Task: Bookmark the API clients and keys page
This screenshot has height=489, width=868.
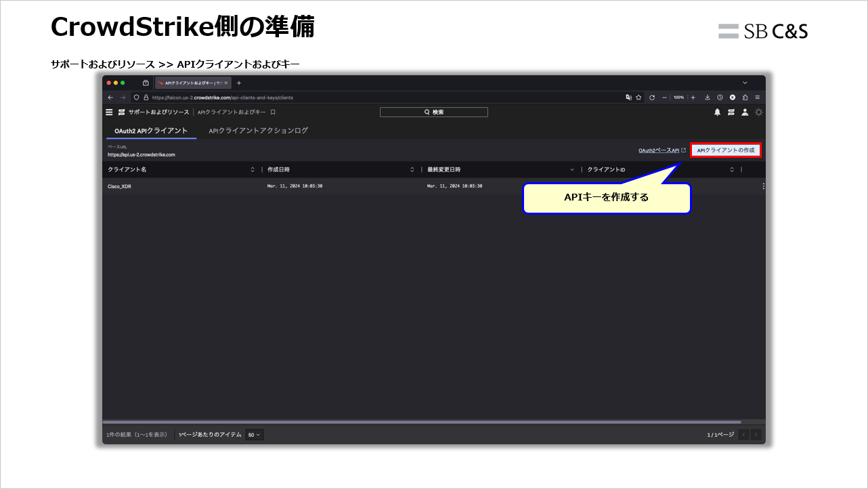Action: (x=273, y=112)
